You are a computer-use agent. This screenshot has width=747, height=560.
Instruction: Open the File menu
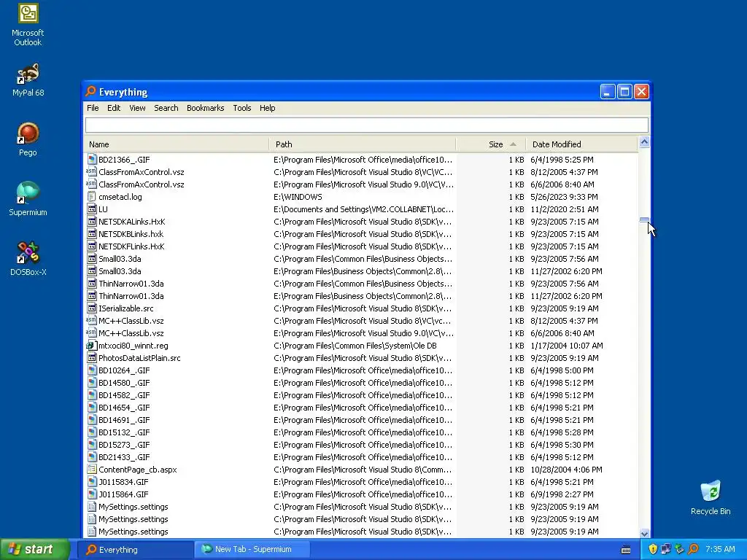[93, 108]
